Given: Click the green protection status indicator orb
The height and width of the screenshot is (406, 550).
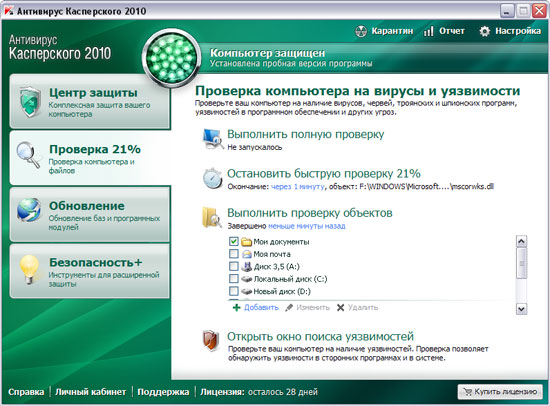Looking at the screenshot, I should point(171,58).
